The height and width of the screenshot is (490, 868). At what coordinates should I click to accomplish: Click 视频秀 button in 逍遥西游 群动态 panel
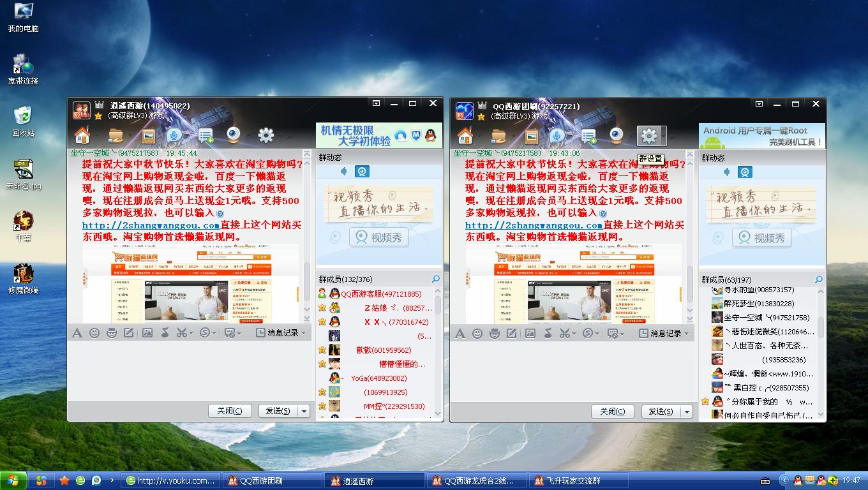point(378,237)
